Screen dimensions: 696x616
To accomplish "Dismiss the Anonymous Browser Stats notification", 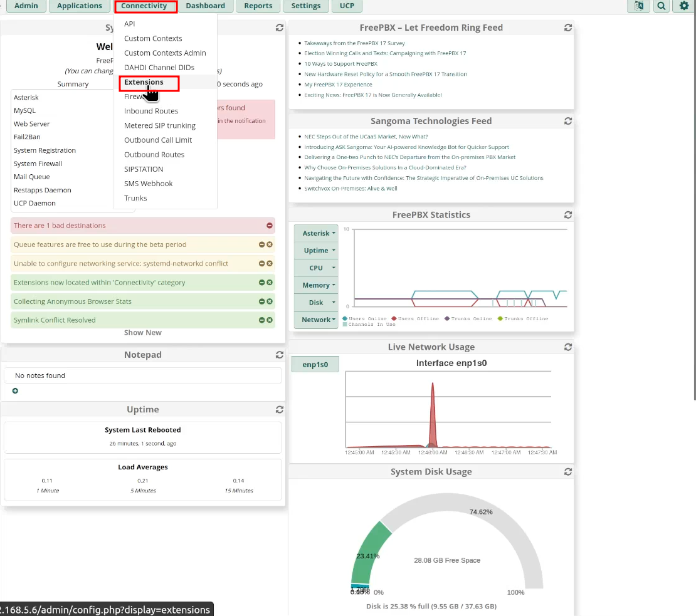I will point(270,301).
